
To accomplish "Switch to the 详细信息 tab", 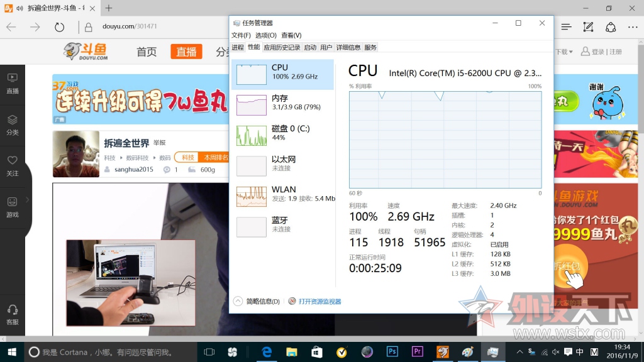I will [348, 48].
